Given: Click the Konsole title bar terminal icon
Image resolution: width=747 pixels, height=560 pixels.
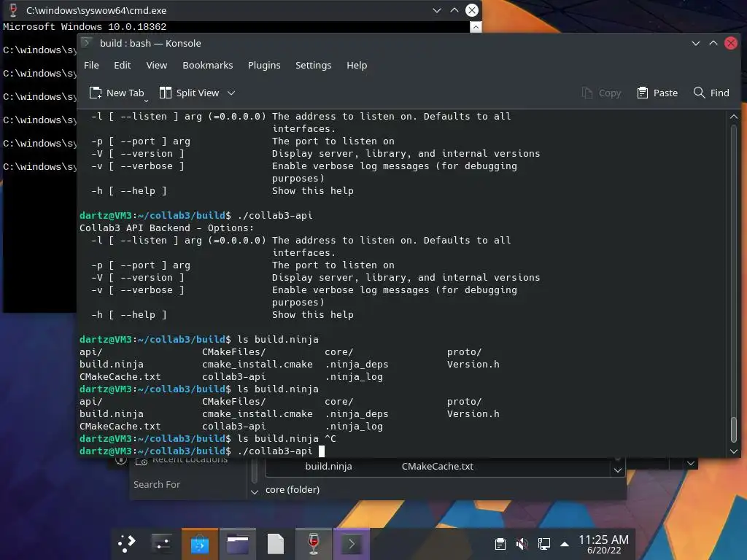Looking at the screenshot, I should pos(87,43).
